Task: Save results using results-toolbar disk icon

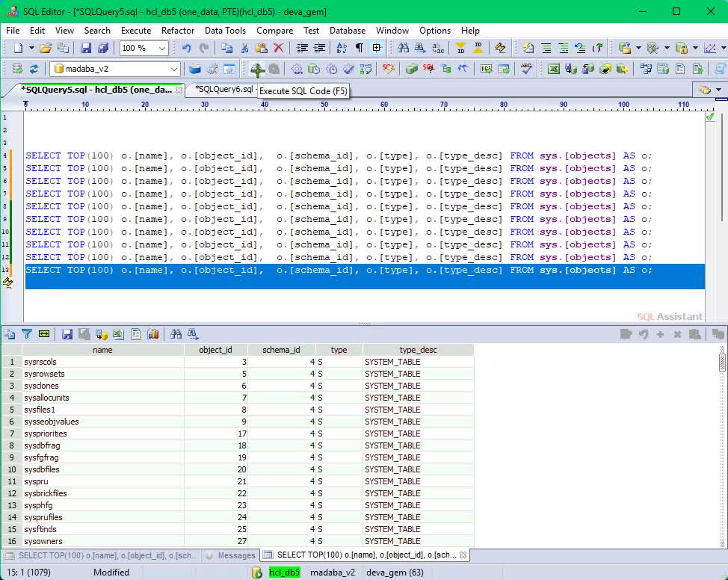Action: [x=67, y=334]
